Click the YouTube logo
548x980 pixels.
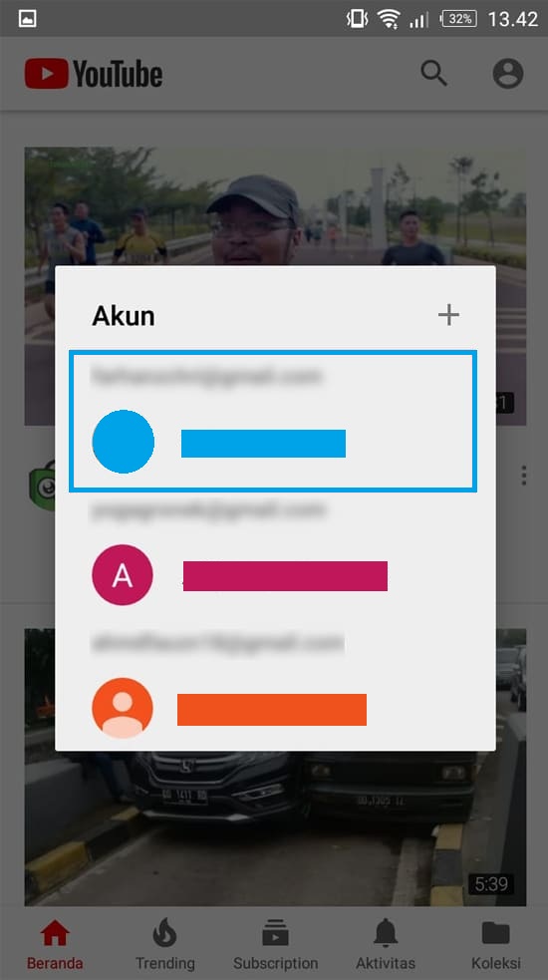(94, 74)
